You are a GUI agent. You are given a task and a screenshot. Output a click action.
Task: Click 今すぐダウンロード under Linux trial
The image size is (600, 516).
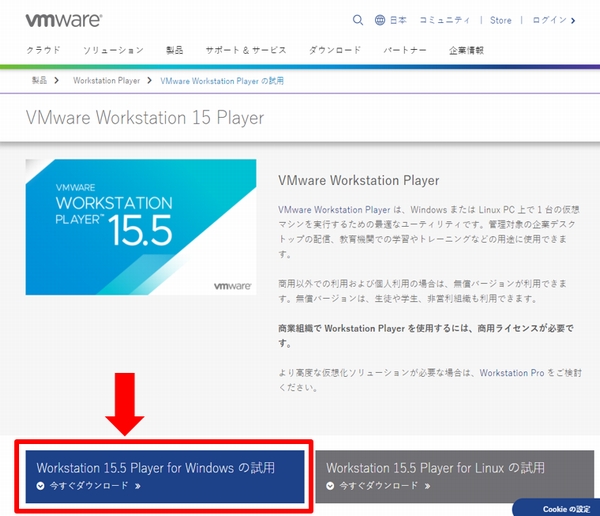pos(378,486)
